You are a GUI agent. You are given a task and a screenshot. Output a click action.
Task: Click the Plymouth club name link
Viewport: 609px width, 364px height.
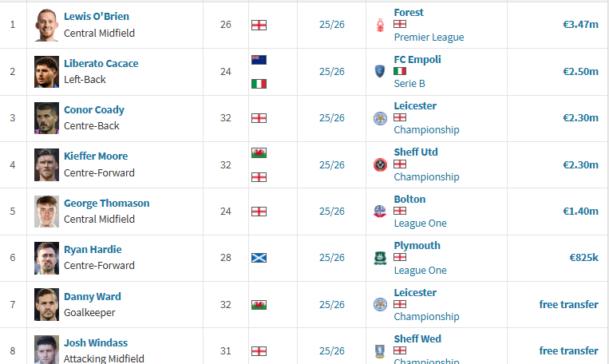click(417, 246)
